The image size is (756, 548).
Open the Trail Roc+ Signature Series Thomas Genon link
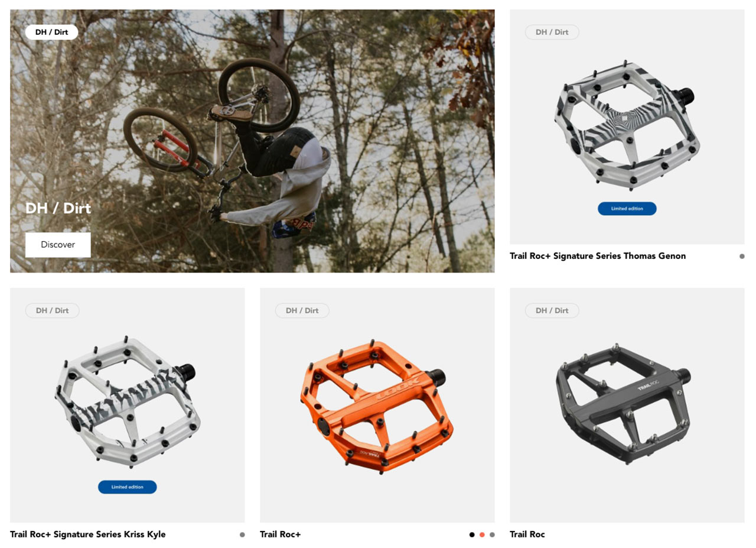(x=598, y=256)
